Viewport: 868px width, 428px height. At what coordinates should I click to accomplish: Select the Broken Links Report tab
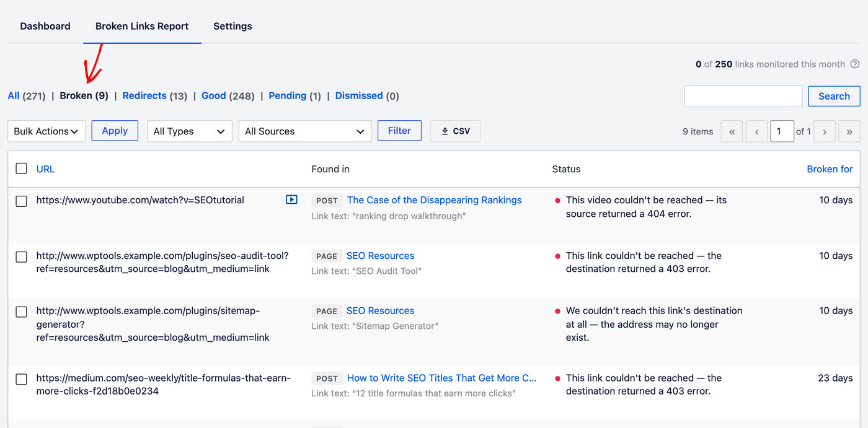tap(142, 26)
